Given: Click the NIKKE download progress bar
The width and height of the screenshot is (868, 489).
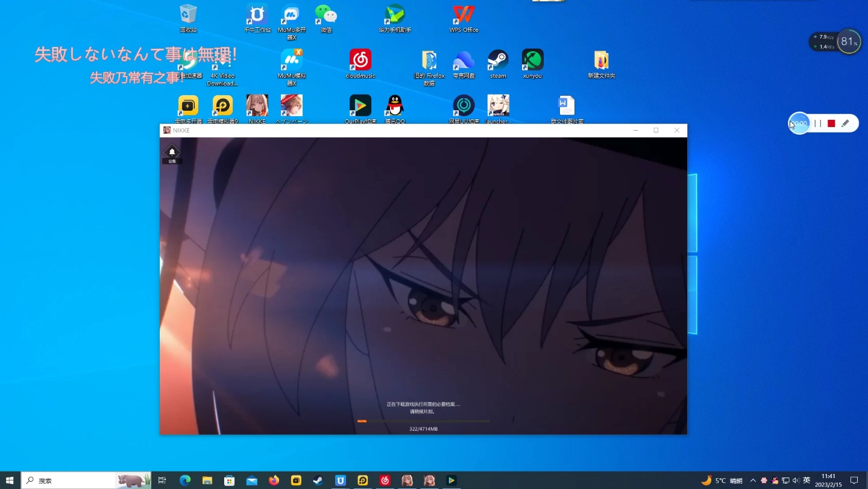Looking at the screenshot, I should pyautogui.click(x=423, y=421).
